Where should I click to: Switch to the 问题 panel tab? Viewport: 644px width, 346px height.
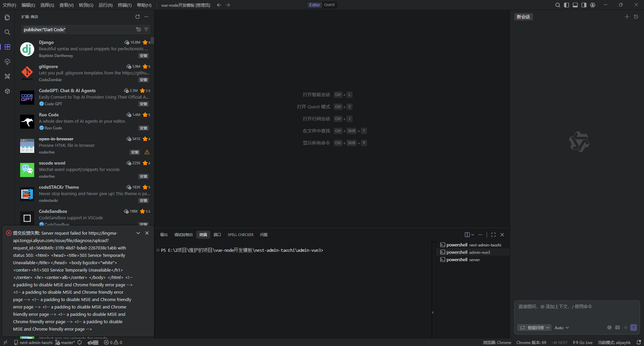tap(264, 235)
